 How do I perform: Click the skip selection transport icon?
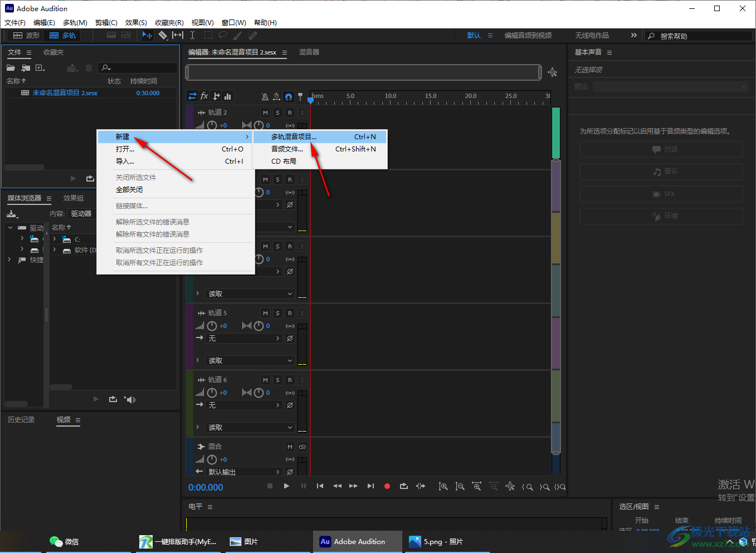point(421,486)
